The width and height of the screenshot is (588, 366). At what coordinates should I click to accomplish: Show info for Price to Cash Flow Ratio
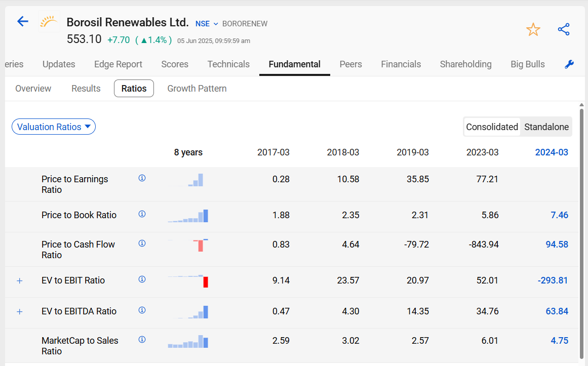pos(142,243)
